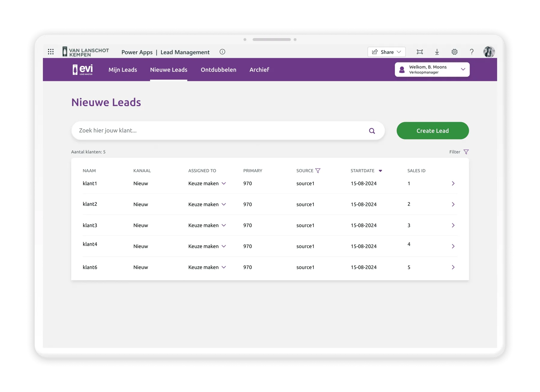This screenshot has width=540, height=392.
Task: Click the name klant6 in the table
Action: (90, 267)
